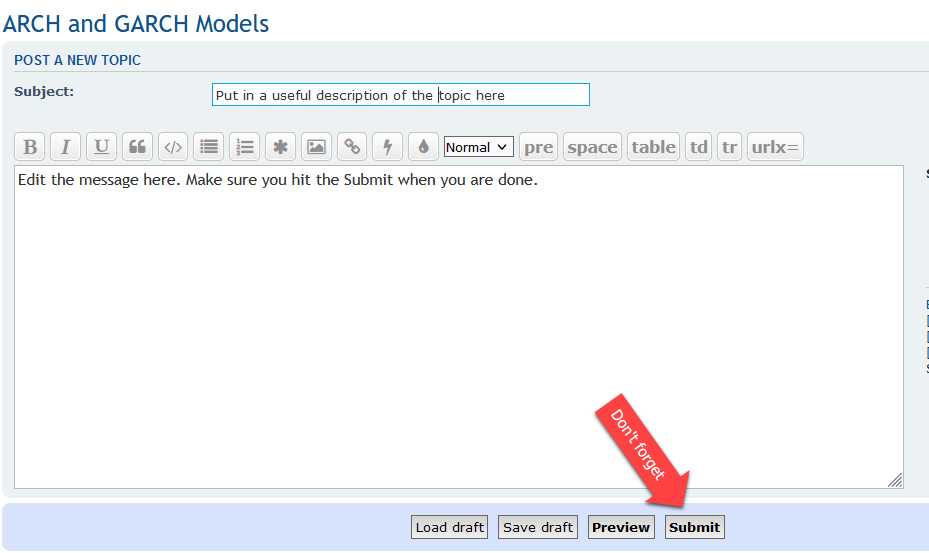
Task: Click the lightning bolt flash icon
Action: pyautogui.click(x=387, y=147)
